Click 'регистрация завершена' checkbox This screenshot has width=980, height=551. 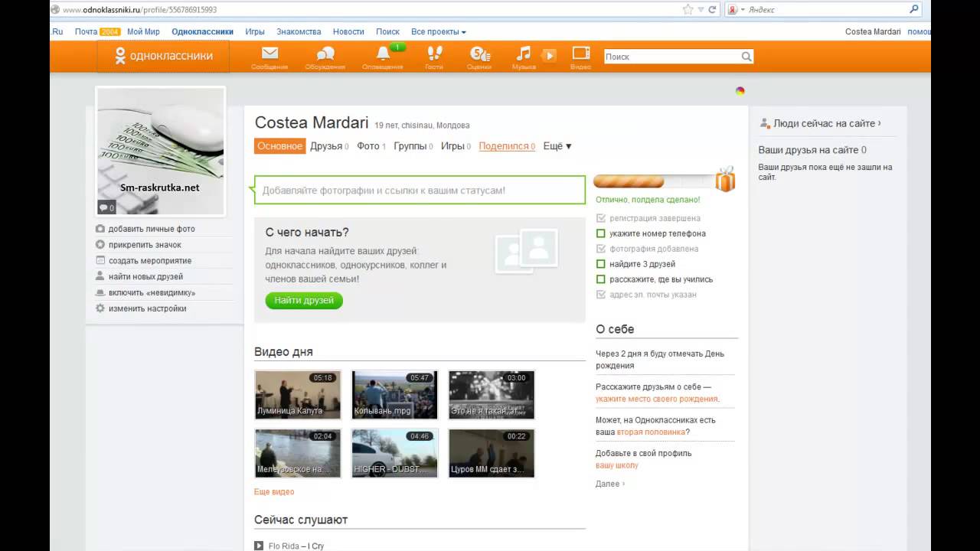point(601,218)
